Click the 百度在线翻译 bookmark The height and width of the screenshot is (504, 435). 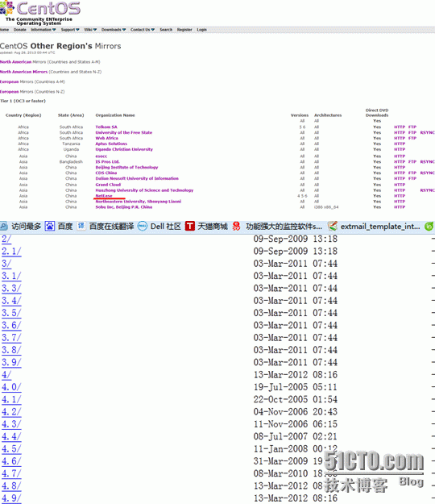(111, 227)
